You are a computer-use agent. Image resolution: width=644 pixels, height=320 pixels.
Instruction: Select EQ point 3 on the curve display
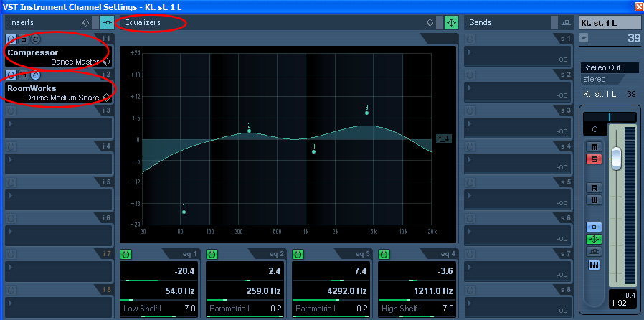[x=366, y=113]
